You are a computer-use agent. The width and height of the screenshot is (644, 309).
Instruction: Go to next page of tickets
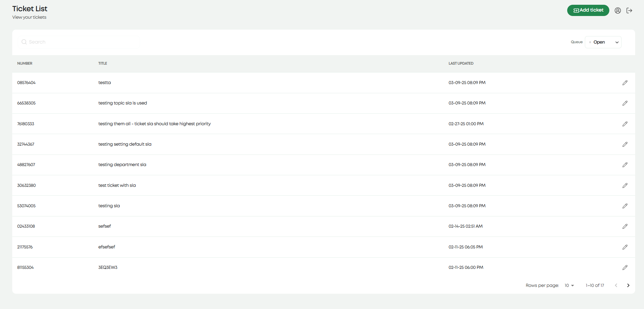coord(628,285)
